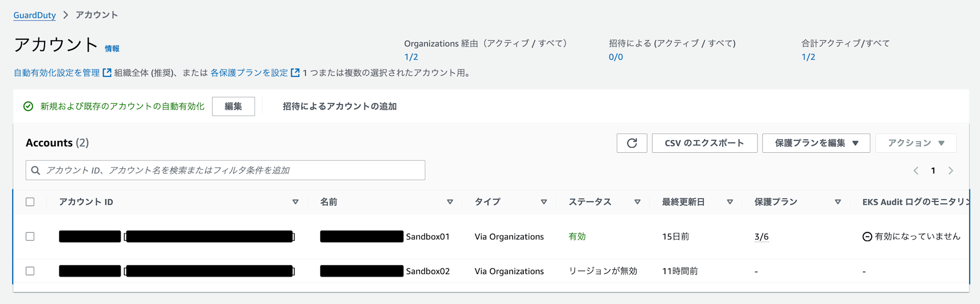Click the disabled-status icon in the EKS Audit column
980x304 pixels.
pyautogui.click(x=867, y=237)
